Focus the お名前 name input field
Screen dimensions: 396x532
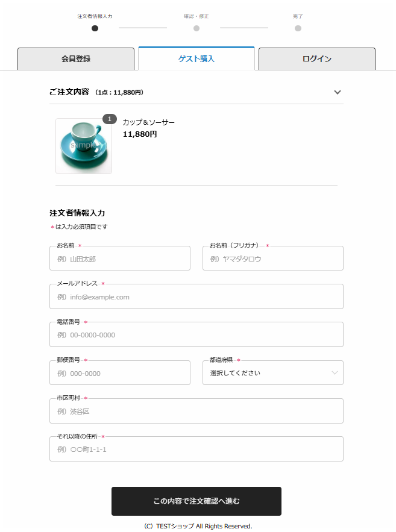[120, 258]
